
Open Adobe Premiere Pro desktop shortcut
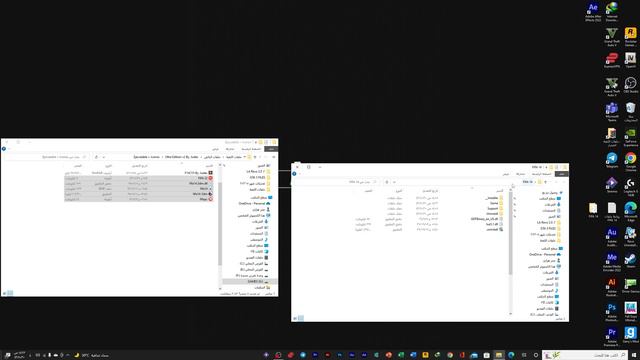(611, 337)
